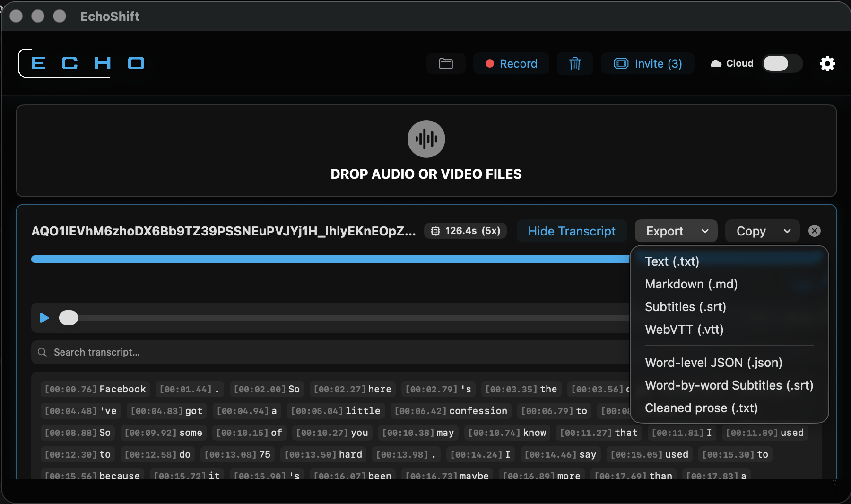
Task: Play the audio with the play button
Action: tap(44, 318)
